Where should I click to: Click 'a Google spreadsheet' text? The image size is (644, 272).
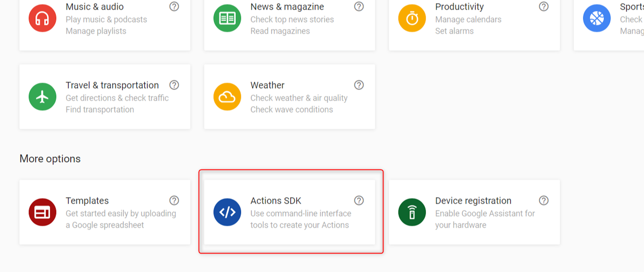point(104,225)
